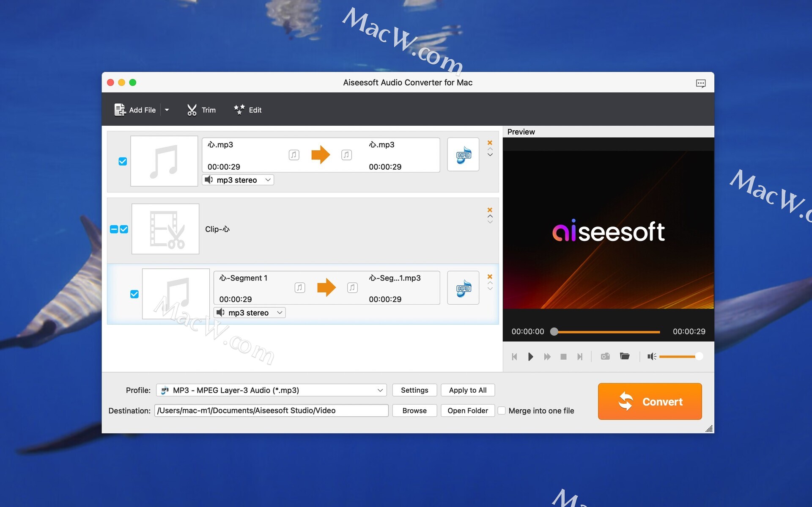Image resolution: width=812 pixels, height=507 pixels.
Task: Uncheck the first mp3 file checkbox
Action: click(x=123, y=161)
